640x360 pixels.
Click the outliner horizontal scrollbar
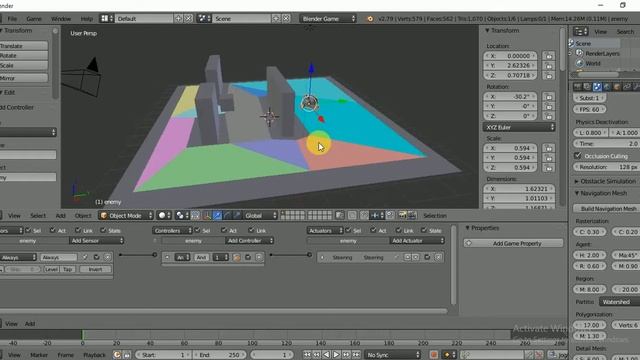pyautogui.click(x=598, y=75)
